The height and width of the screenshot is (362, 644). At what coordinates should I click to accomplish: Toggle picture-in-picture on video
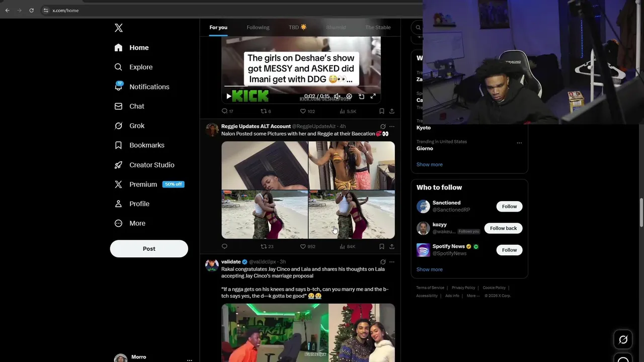point(361,96)
